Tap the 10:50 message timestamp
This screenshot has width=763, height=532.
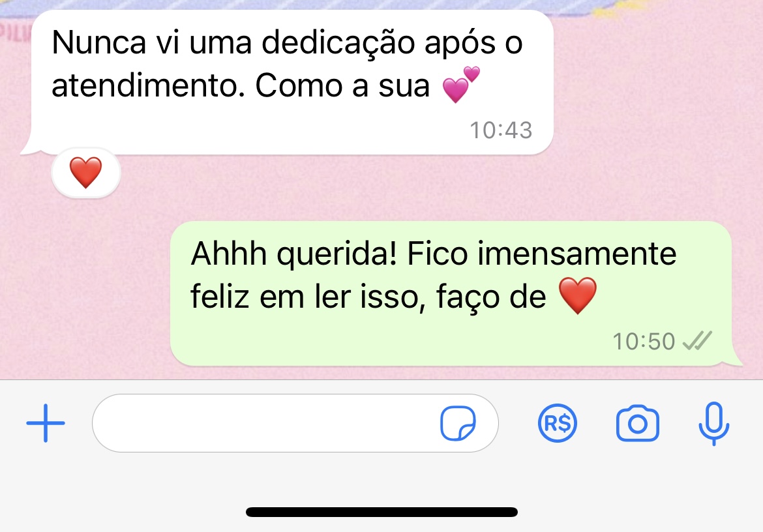coord(643,342)
